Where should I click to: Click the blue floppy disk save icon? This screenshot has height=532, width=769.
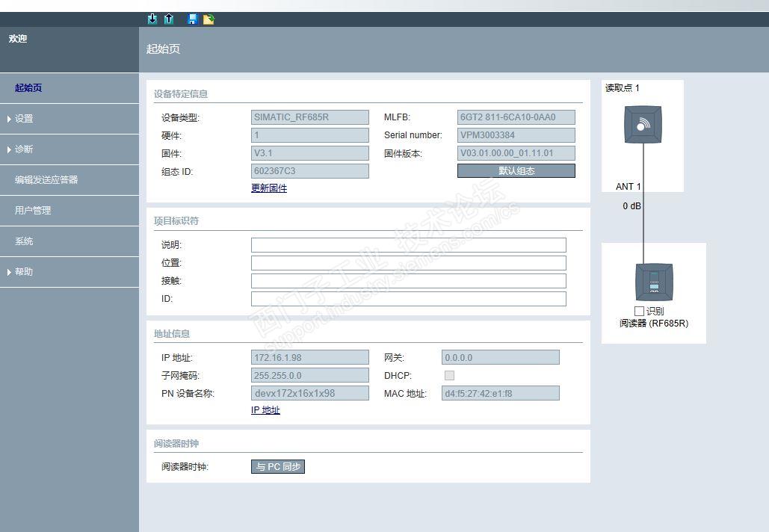coord(192,19)
